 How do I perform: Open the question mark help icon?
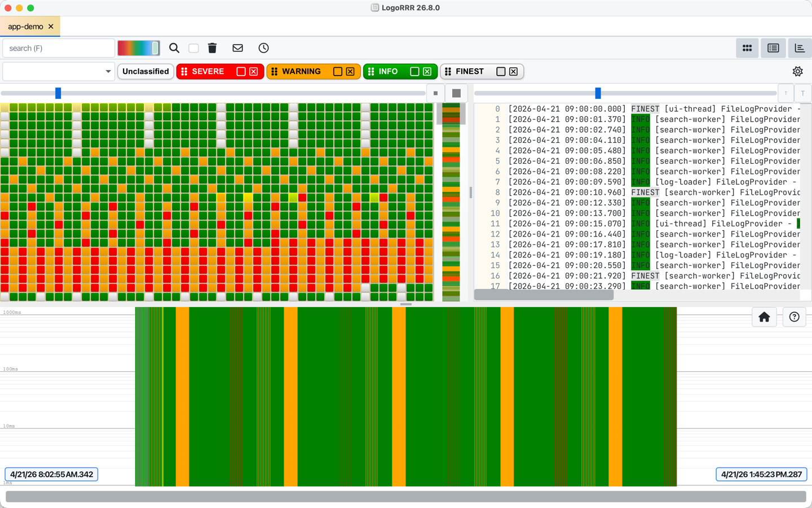pos(794,317)
